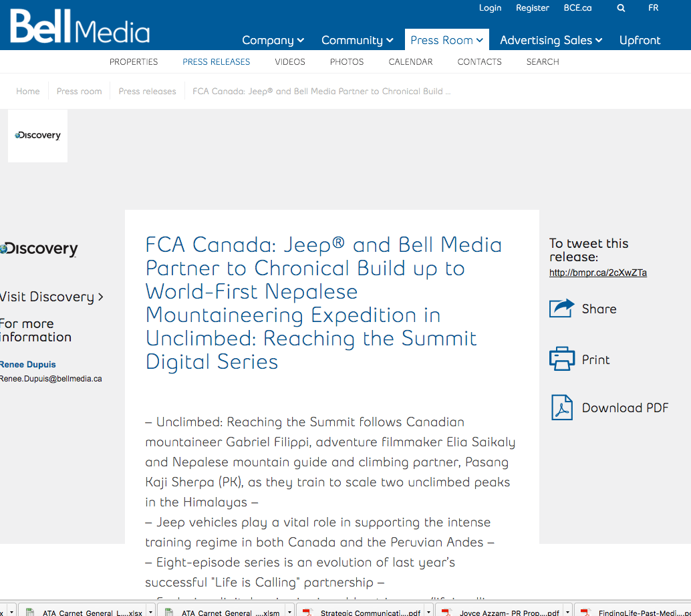
Task: Expand the Company dropdown menu
Action: pyautogui.click(x=273, y=40)
